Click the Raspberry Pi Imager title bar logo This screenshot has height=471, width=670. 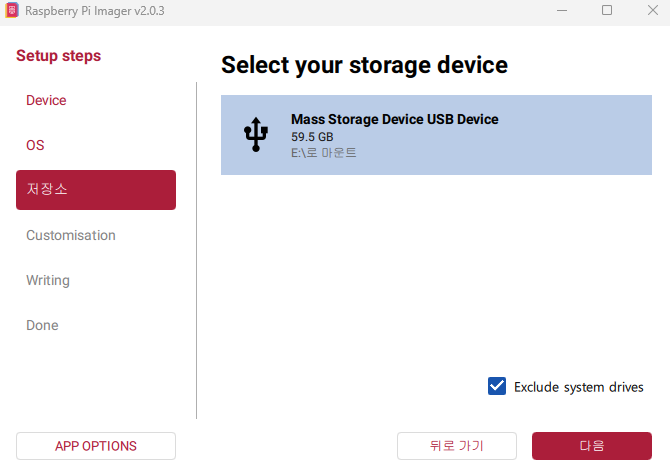(12, 10)
